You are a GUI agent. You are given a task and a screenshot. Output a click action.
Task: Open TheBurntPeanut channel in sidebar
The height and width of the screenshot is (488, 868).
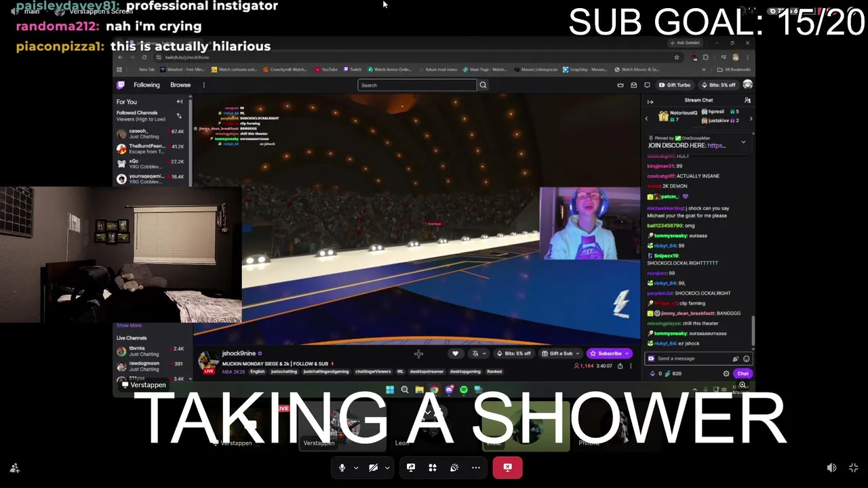(151, 149)
